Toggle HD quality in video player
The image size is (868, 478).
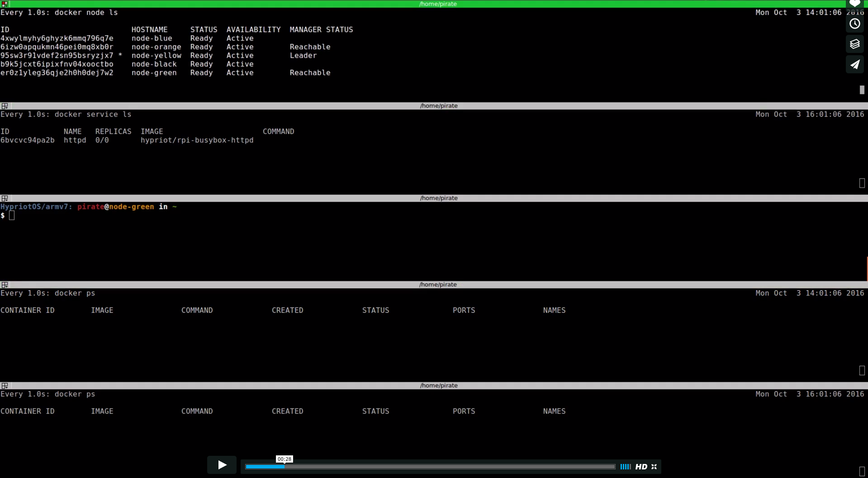tap(641, 467)
